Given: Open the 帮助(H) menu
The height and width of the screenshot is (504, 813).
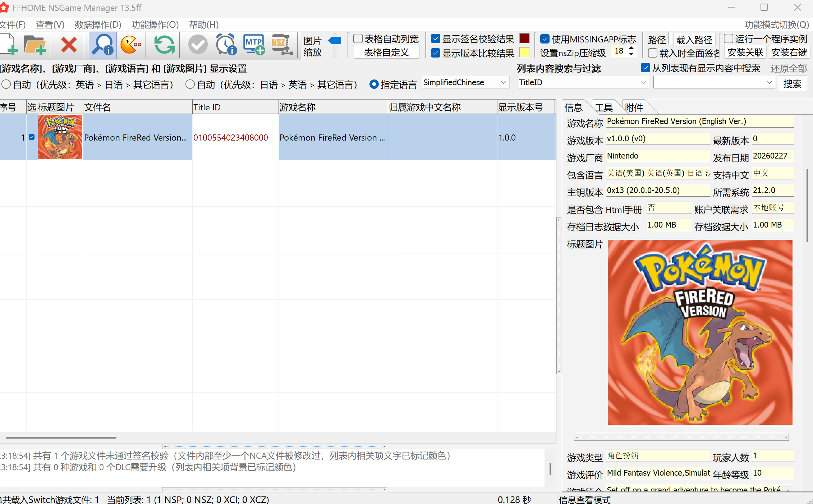Looking at the screenshot, I should 204,24.
